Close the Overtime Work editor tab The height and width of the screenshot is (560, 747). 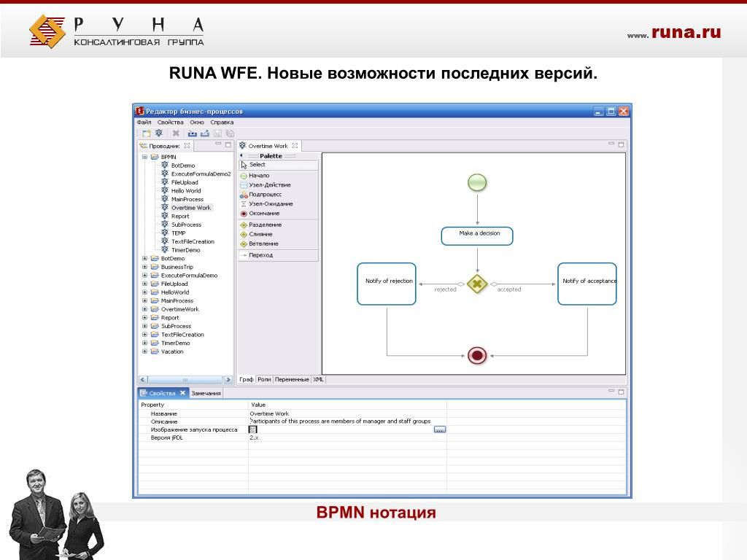[x=295, y=146]
